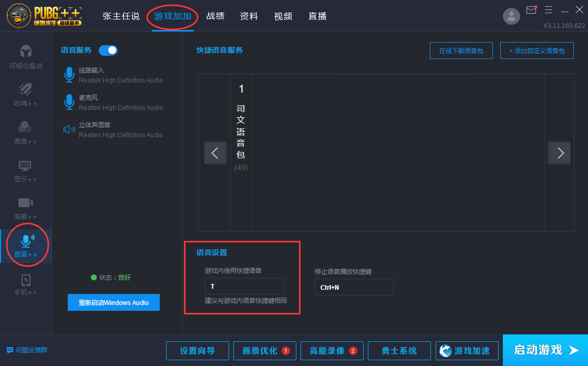Click the 状态：良好 status text
This screenshot has height=366, width=588.
[x=111, y=278]
